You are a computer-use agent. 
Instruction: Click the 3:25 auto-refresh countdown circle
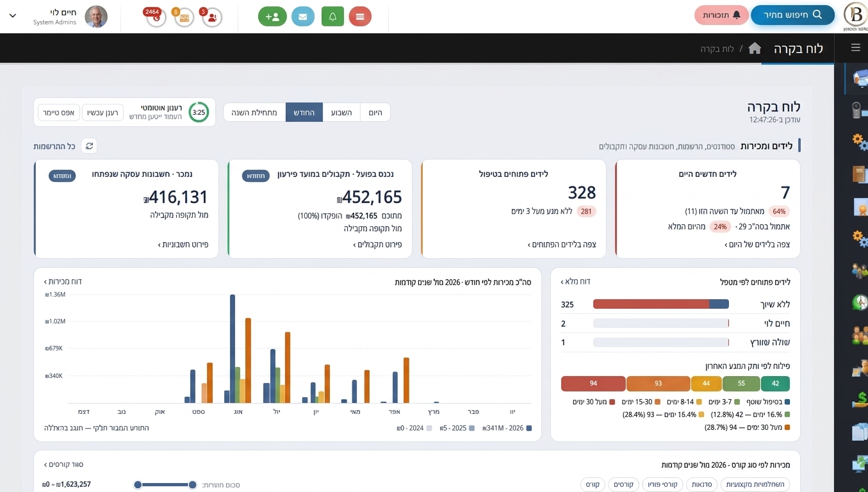click(x=199, y=112)
